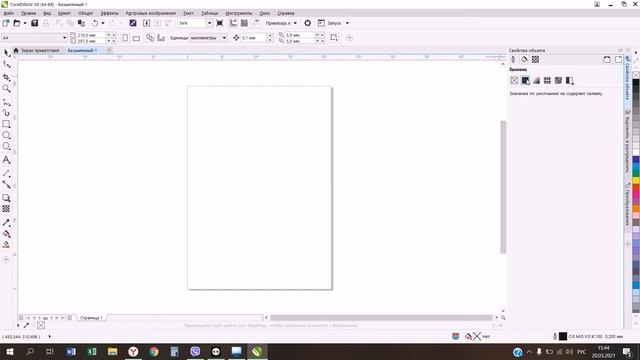Viewport: 640px width, 360px height.
Task: Expand the Launch dropdown
Action: (x=347, y=23)
